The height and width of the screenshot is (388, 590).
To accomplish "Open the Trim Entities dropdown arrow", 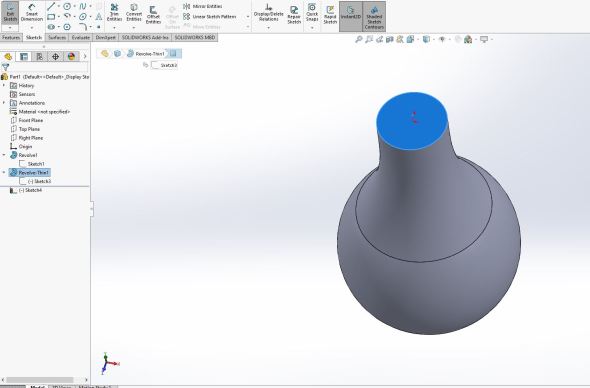I will (114, 28).
